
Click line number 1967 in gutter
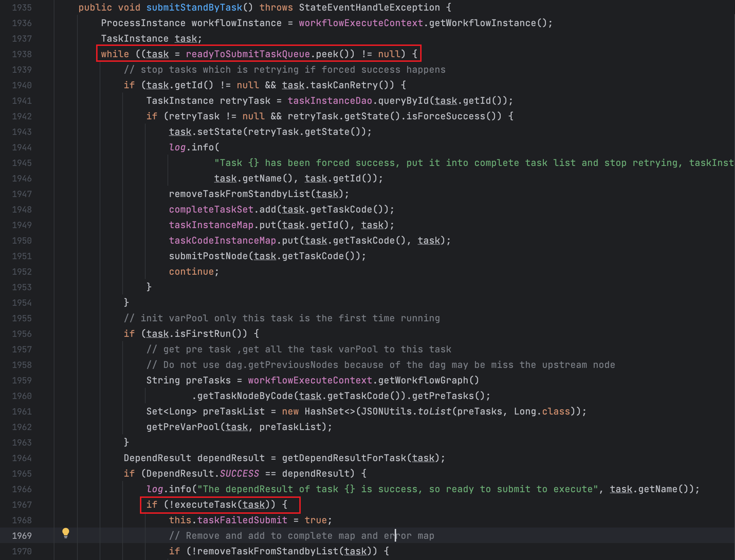(22, 505)
